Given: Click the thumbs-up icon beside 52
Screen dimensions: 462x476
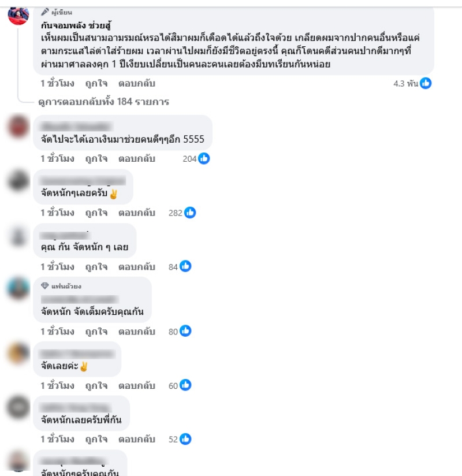Looking at the screenshot, I should point(185,439).
